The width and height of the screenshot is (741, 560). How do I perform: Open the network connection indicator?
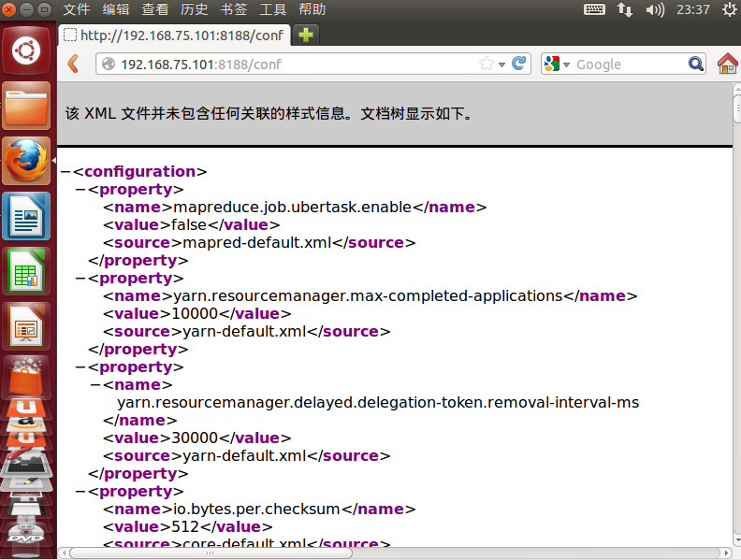625,9
